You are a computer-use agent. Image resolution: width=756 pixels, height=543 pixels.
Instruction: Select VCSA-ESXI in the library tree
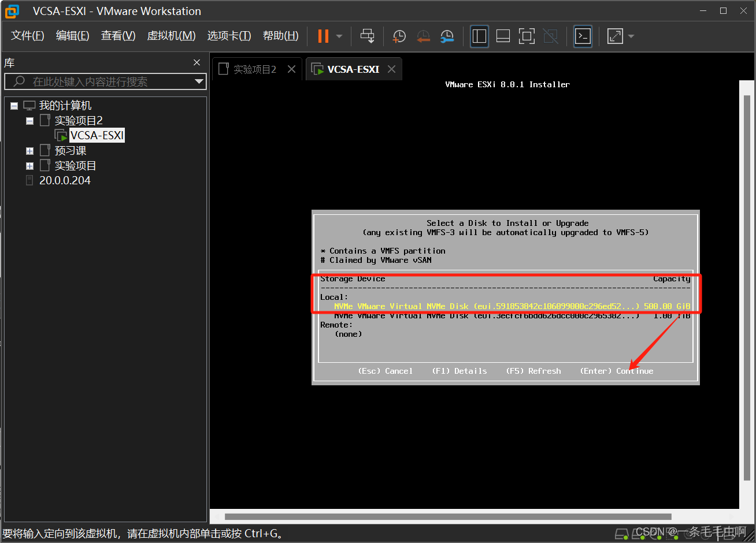point(97,135)
